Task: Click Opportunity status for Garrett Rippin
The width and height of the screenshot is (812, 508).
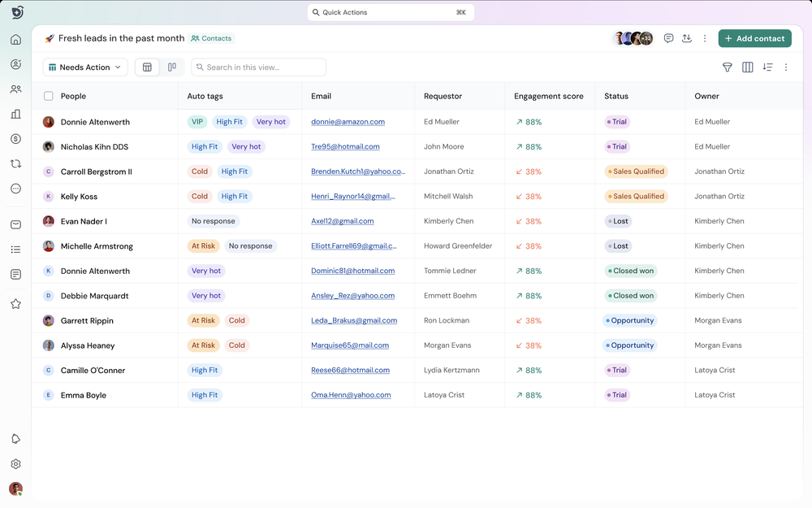Action: [630, 321]
